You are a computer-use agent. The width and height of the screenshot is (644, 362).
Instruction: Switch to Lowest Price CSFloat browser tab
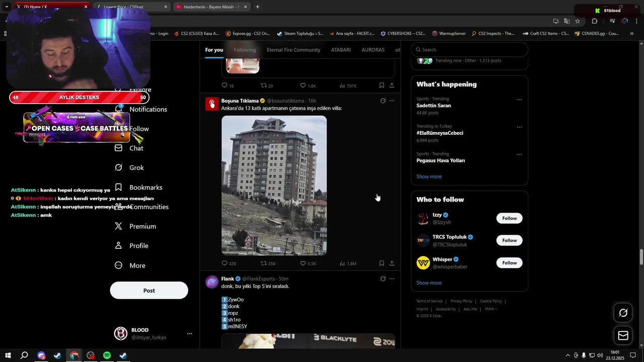[x=131, y=7]
